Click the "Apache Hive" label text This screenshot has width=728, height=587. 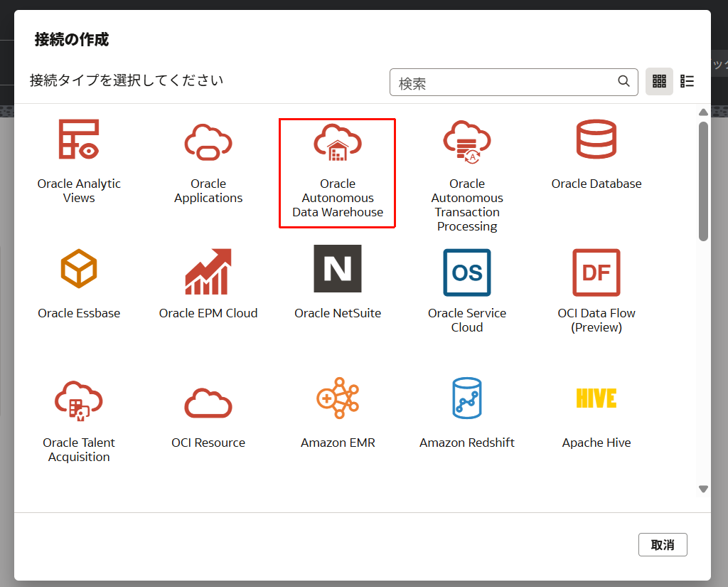[x=596, y=443]
